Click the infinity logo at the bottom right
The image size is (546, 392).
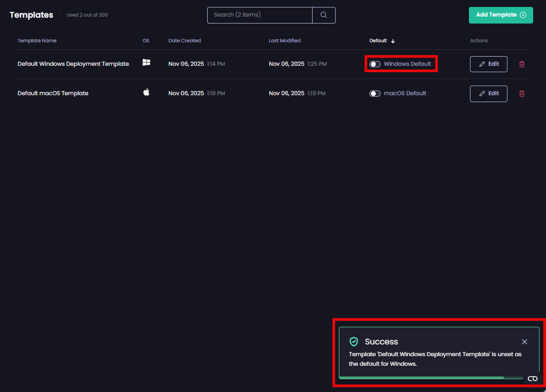533,378
